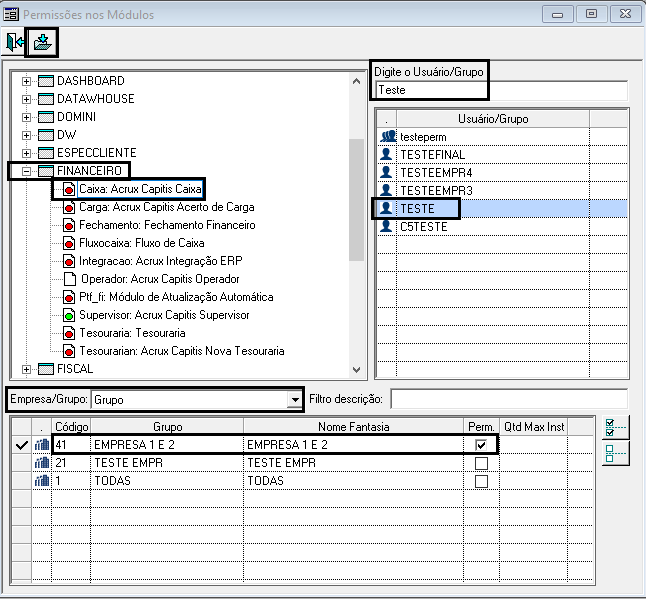Collapse the FINANCEIRO tree node
Image resolution: width=646 pixels, height=599 pixels.
pos(26,171)
